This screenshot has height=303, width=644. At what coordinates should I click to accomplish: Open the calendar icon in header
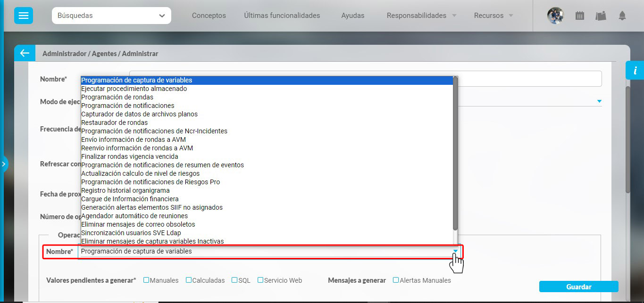click(x=580, y=16)
